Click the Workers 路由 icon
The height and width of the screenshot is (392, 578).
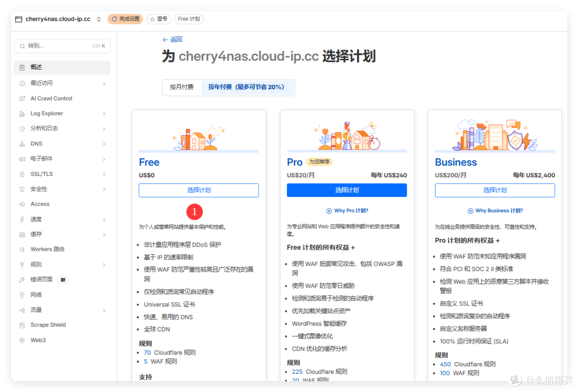(x=22, y=249)
